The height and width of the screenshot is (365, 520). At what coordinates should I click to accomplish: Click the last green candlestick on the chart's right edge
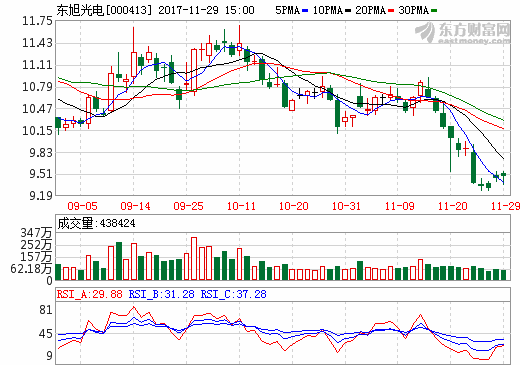503,177
